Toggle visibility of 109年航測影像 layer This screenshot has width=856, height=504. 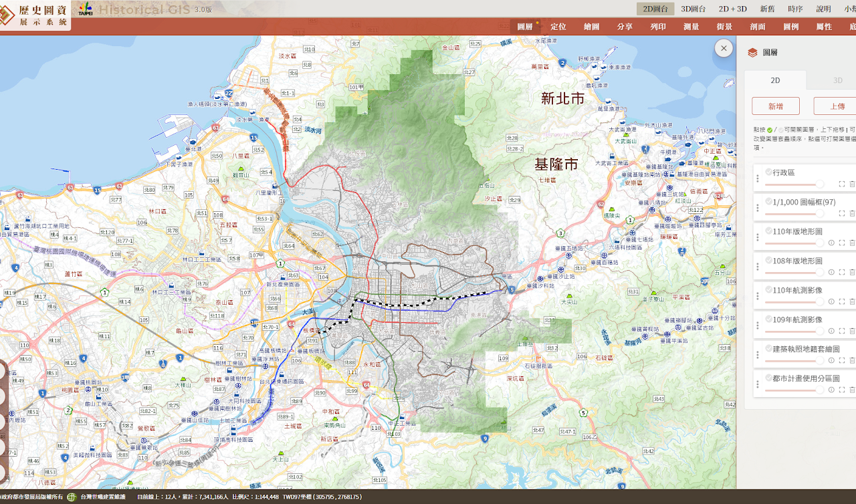point(768,319)
